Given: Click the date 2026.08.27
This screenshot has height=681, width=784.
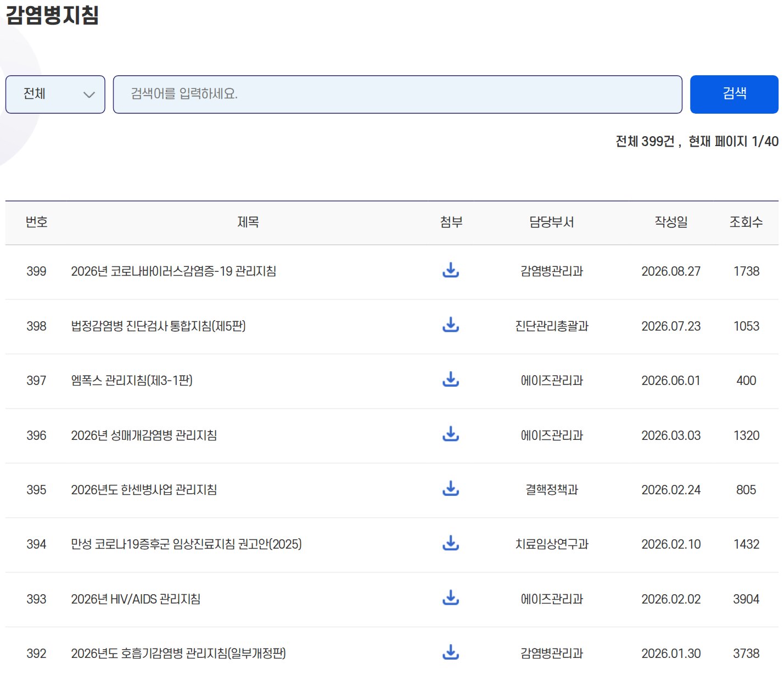Looking at the screenshot, I should [671, 271].
